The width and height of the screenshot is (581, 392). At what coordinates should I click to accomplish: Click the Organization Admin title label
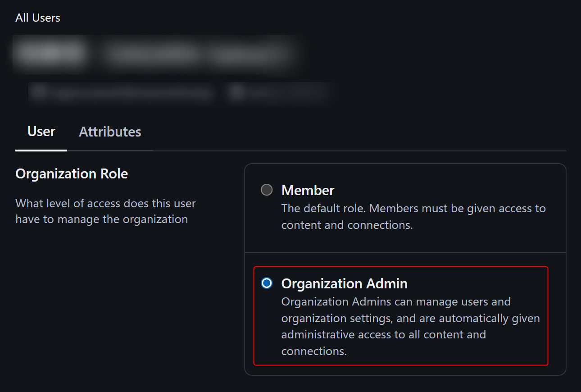[344, 283]
